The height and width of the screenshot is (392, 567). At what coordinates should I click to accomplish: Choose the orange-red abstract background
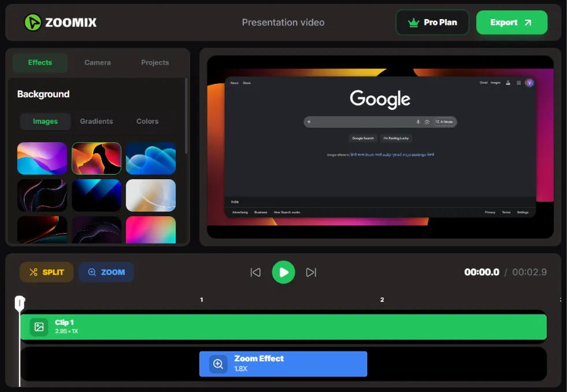97,158
